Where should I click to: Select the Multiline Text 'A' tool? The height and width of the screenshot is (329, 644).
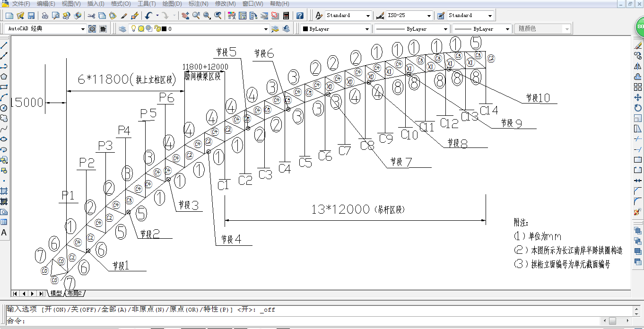[4, 233]
